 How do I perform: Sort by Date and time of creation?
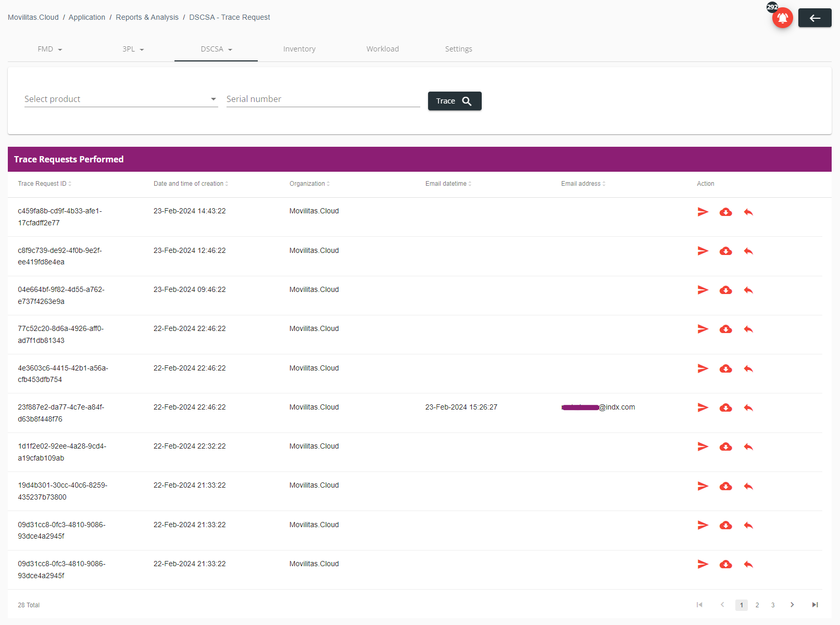[x=191, y=184]
